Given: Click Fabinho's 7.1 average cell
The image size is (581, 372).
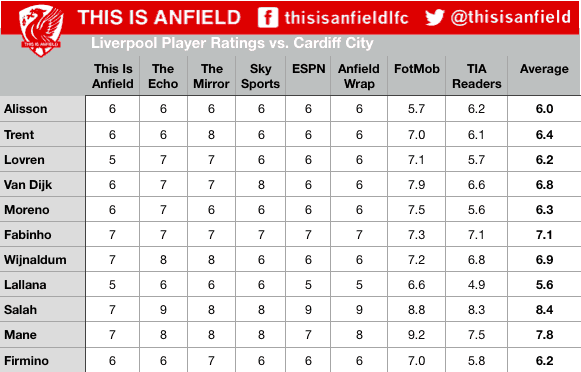Looking at the screenshot, I should pos(544,235).
